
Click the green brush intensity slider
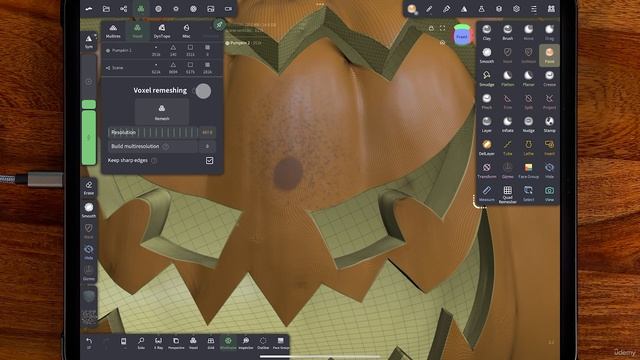coord(89,138)
